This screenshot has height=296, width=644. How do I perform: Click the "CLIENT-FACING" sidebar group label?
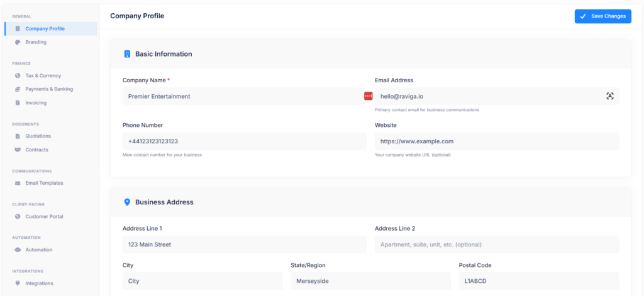[28, 204]
